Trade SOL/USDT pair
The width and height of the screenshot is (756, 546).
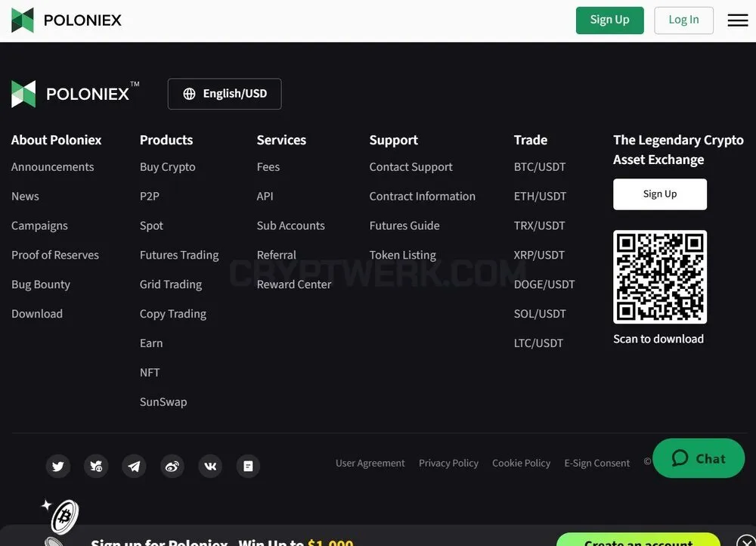coord(540,314)
